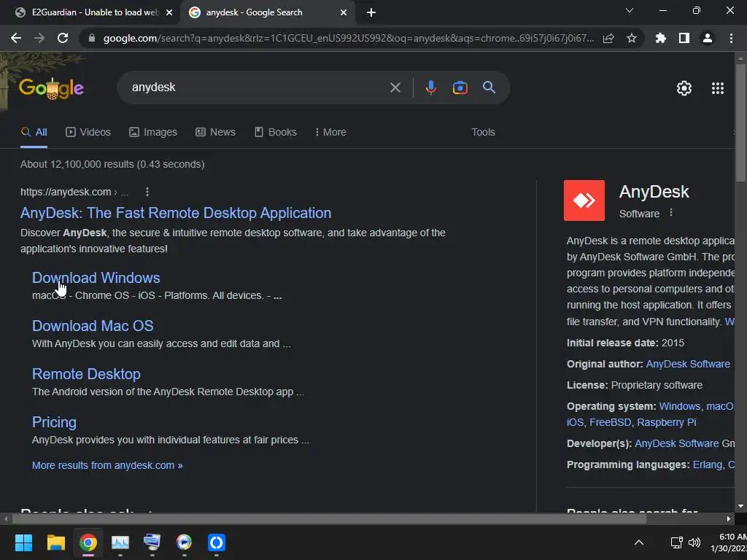Open the iOS operating system link
Screen dimensions: 747x560
tap(575, 422)
